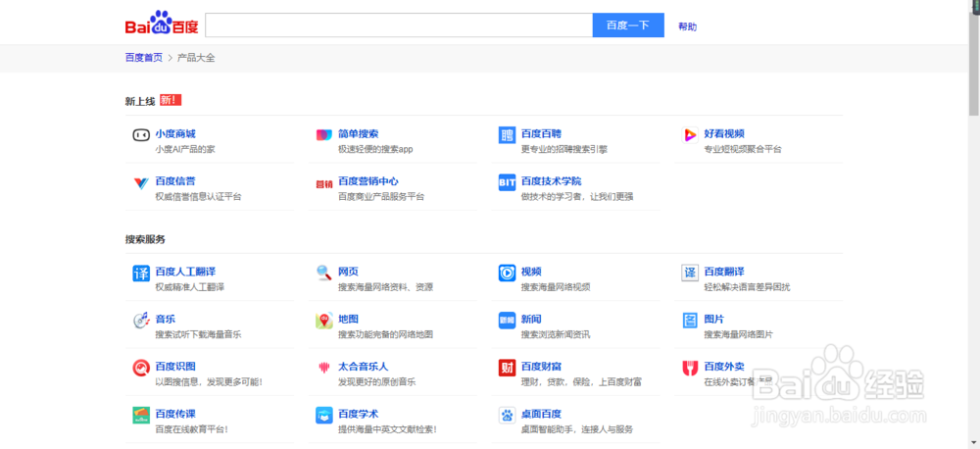This screenshot has width=980, height=449.
Task: Click the 百度识图 red circular icon
Action: (140, 368)
